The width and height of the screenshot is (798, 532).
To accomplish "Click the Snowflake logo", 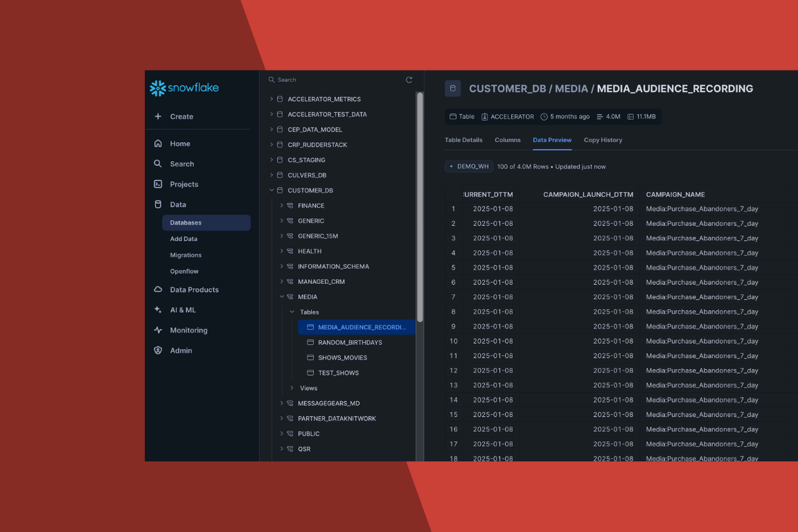I will (184, 88).
